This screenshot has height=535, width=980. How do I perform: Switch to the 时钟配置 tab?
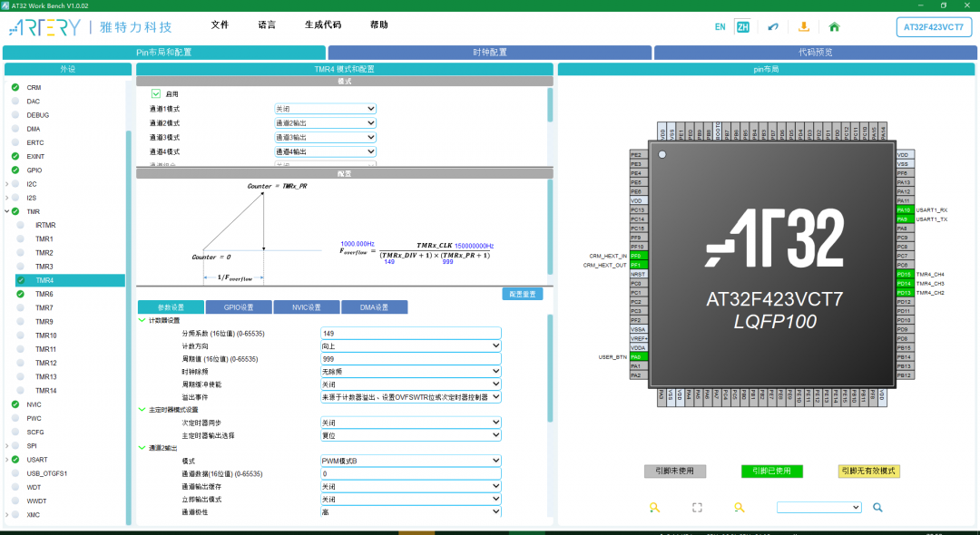[x=490, y=53]
